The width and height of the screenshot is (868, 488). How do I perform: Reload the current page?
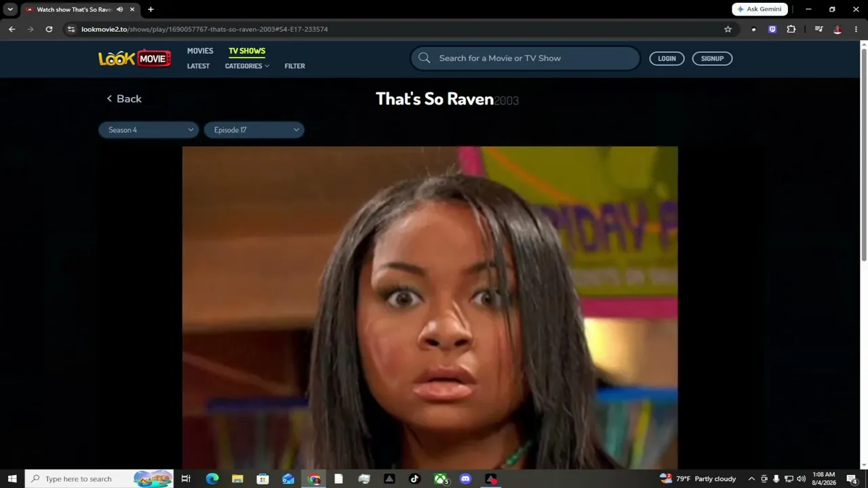(x=49, y=29)
